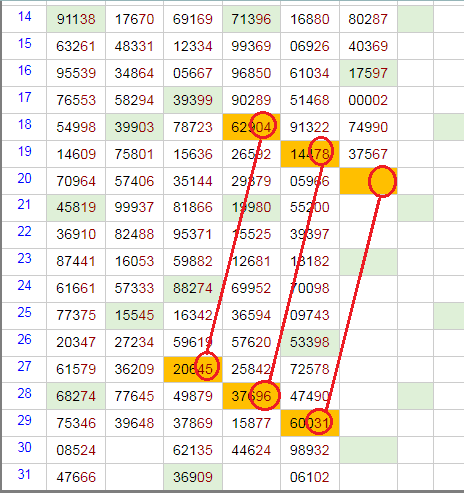Open row number 20 link
The height and width of the screenshot is (500, 464).
[x=24, y=179]
